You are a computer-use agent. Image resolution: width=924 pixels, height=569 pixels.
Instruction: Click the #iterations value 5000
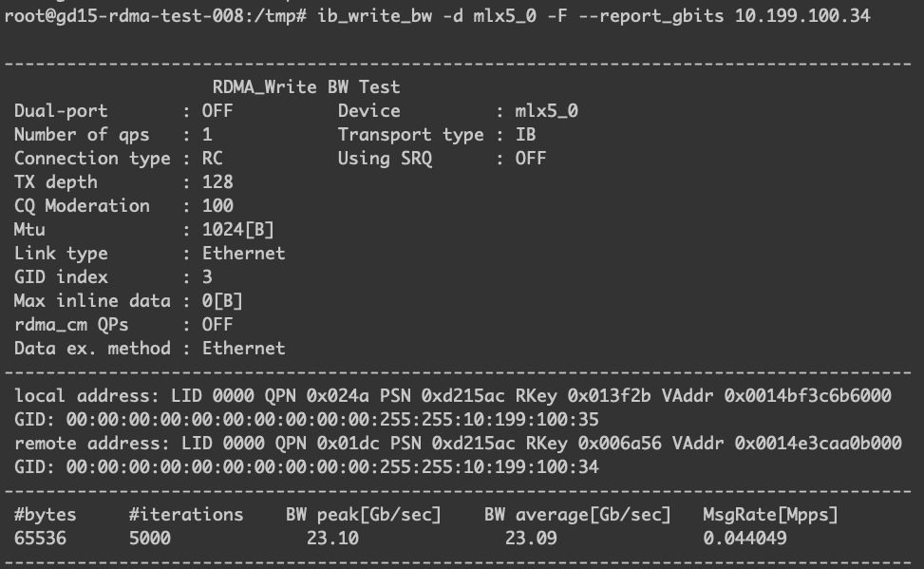(x=149, y=538)
